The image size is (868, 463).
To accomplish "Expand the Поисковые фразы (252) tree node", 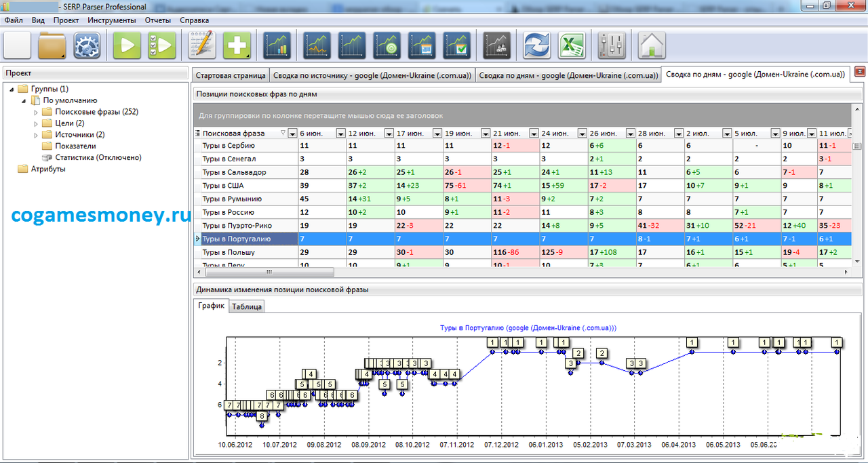I will pyautogui.click(x=36, y=112).
